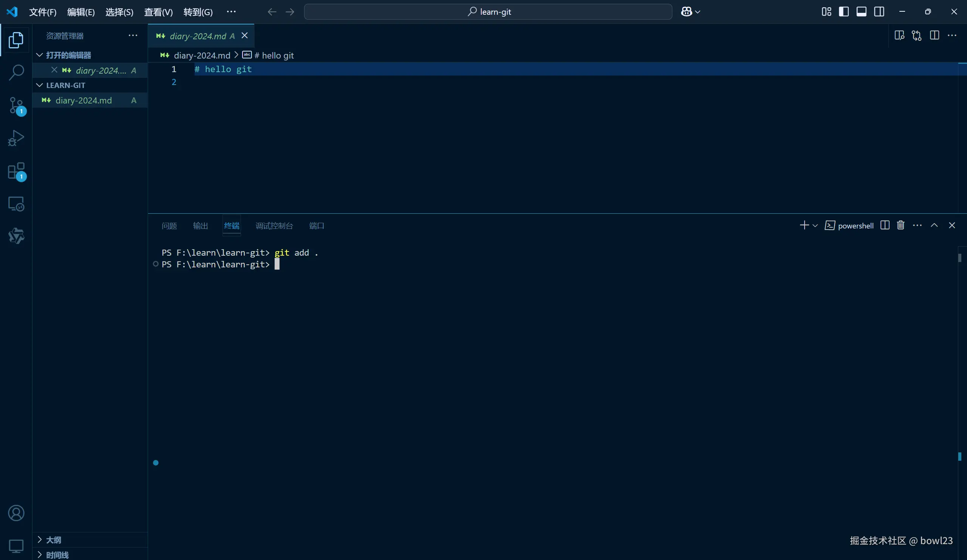Toggle primary side bar visibility
Screen dimensions: 967x560
[843, 12]
